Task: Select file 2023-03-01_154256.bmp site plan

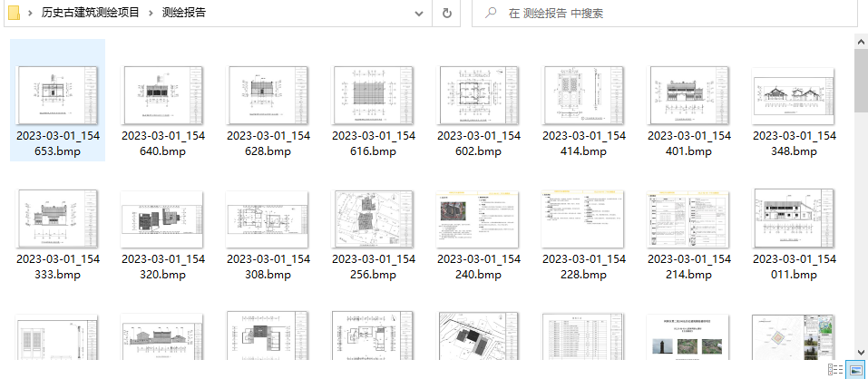Action: [374, 222]
